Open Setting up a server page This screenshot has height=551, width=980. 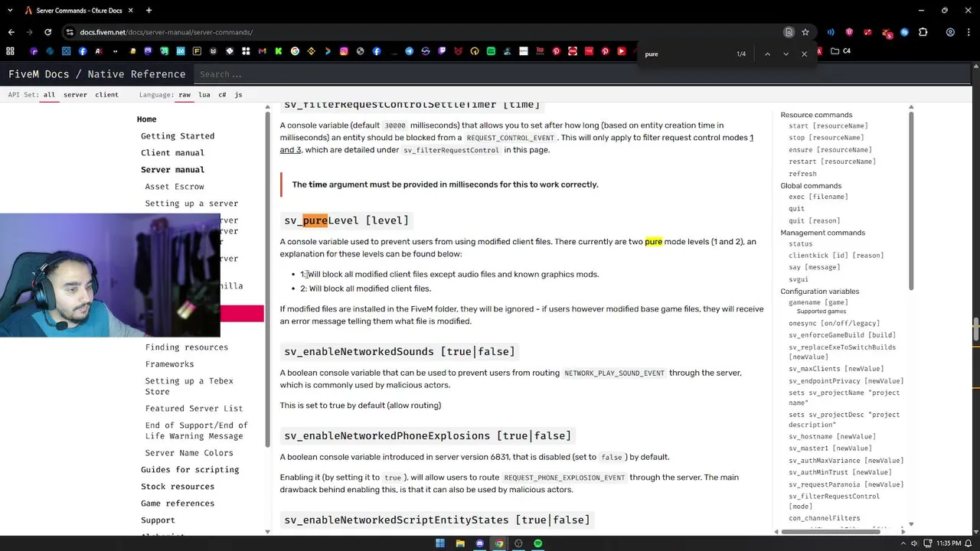[x=191, y=204]
